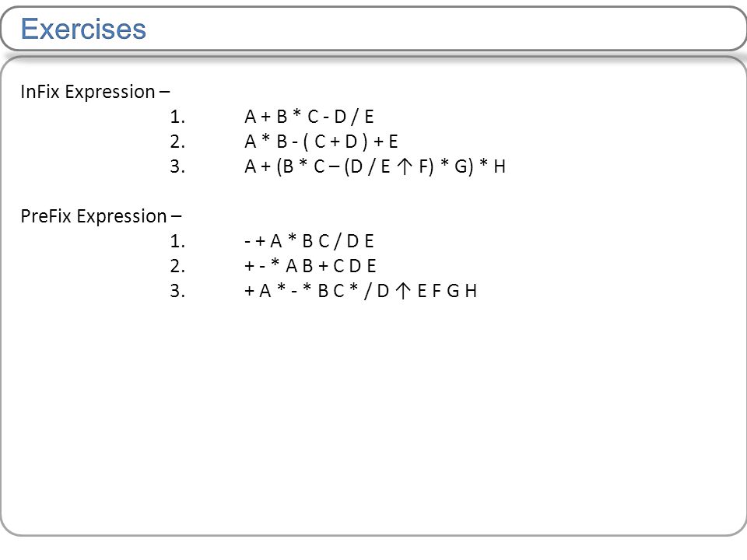
Task: Select the PreFix Expression heading
Action: click(x=101, y=216)
